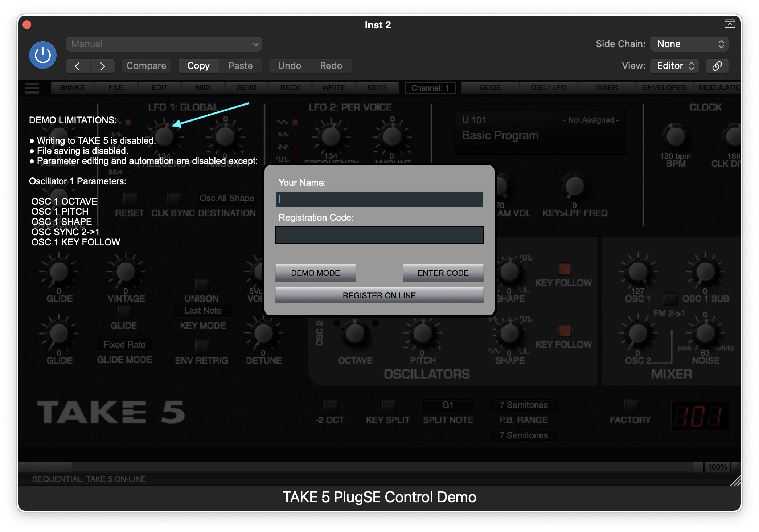Click the 100% zoom indicator

[717, 467]
